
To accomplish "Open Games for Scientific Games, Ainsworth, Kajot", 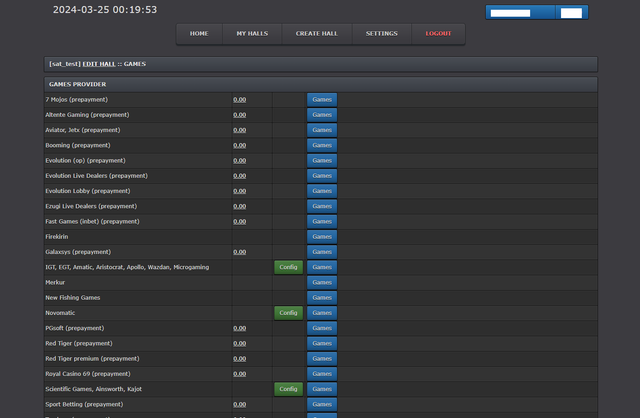I will pyautogui.click(x=322, y=389).
